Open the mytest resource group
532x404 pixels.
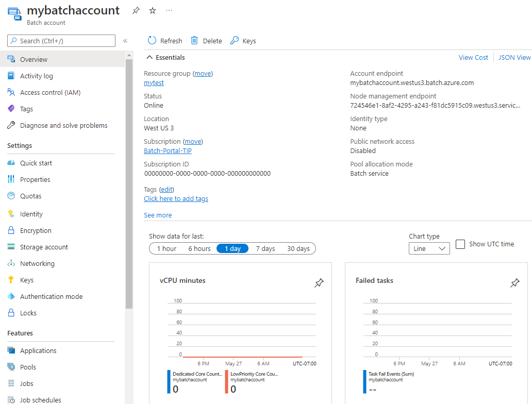(x=153, y=82)
